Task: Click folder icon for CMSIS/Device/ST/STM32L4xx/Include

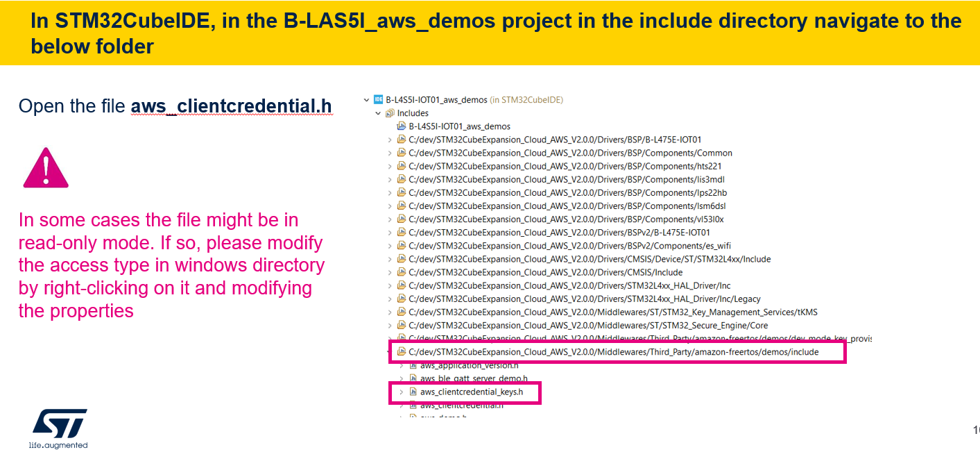Action: point(401,259)
